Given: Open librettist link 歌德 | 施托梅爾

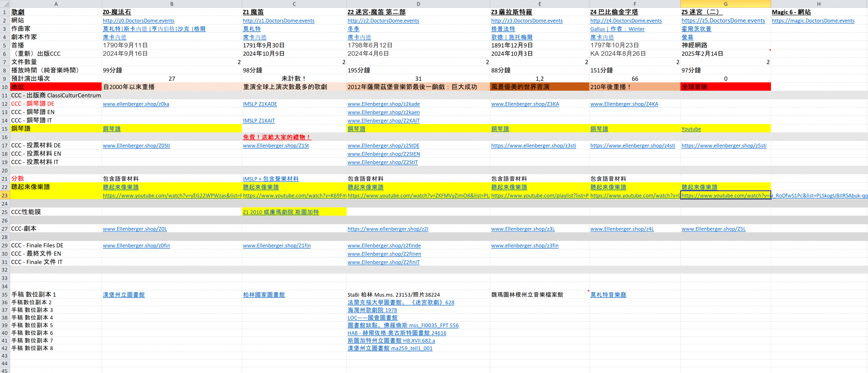Looking at the screenshot, I should point(512,37).
